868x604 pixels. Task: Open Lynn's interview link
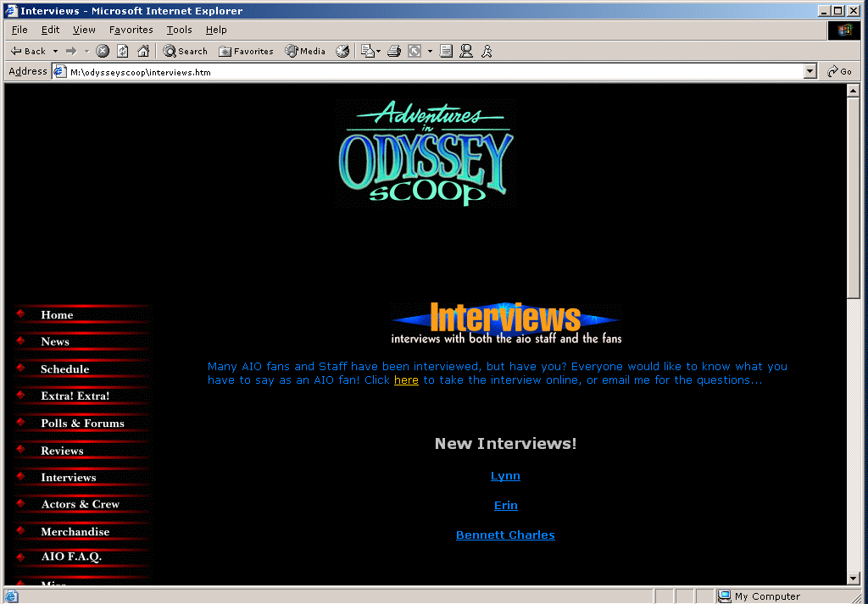pos(505,476)
